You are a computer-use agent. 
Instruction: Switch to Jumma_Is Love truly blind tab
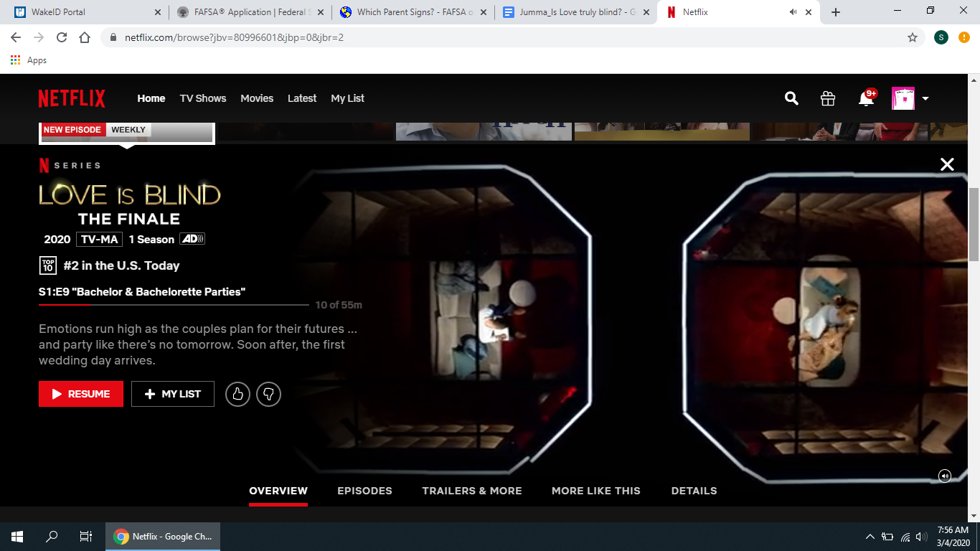[x=578, y=12]
